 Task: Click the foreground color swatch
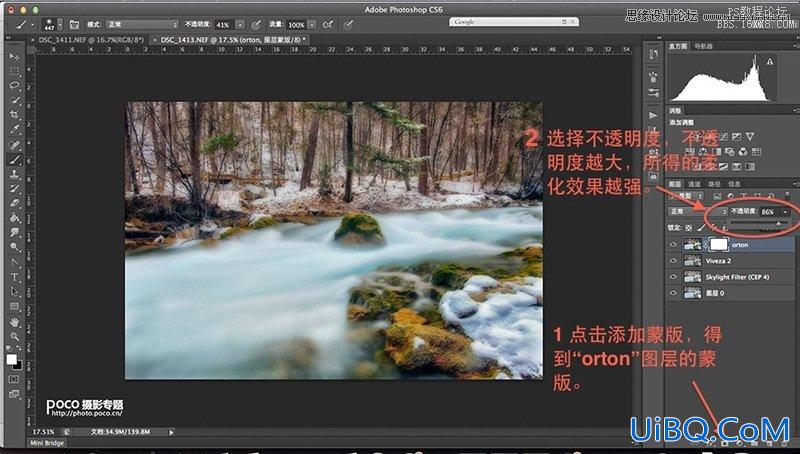click(x=11, y=360)
